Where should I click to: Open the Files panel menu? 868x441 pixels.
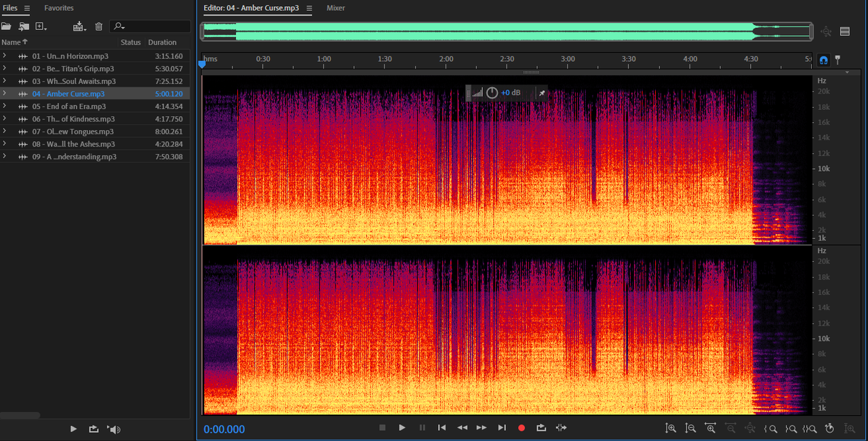tap(27, 8)
